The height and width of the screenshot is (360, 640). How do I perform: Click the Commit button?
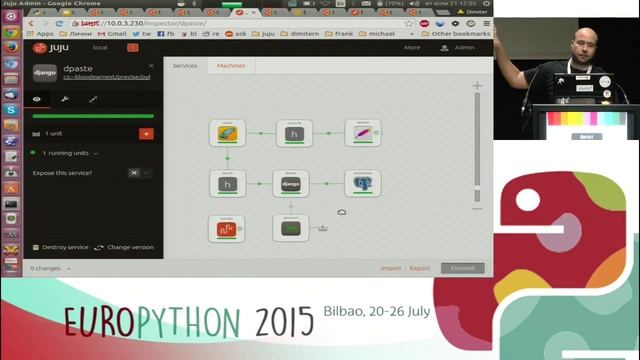click(462, 268)
